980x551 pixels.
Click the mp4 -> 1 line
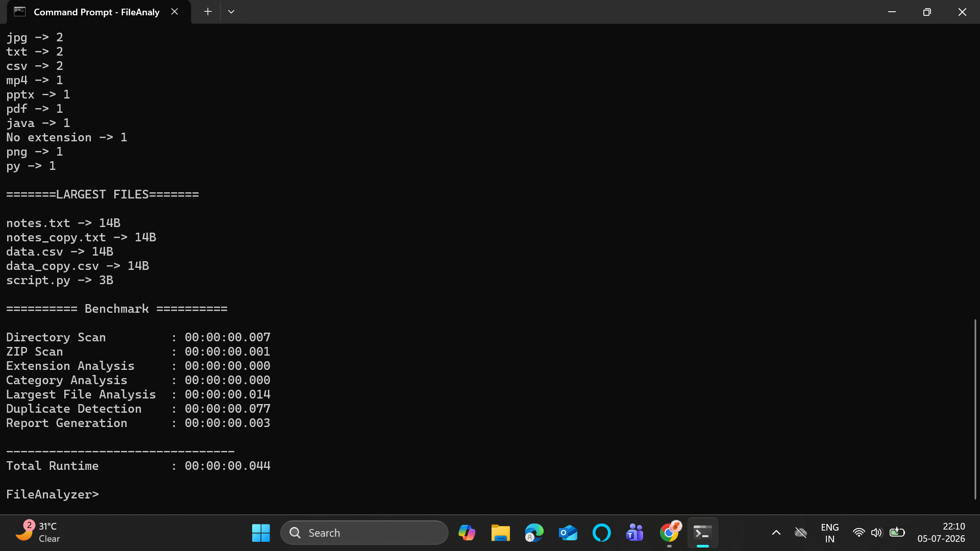(x=35, y=80)
